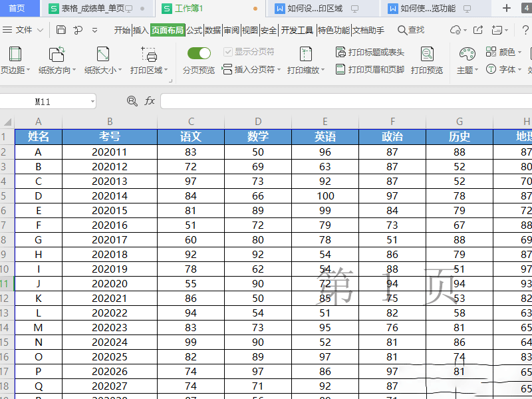
Task: Open the Name Box dropdown arrow
Action: [92, 102]
